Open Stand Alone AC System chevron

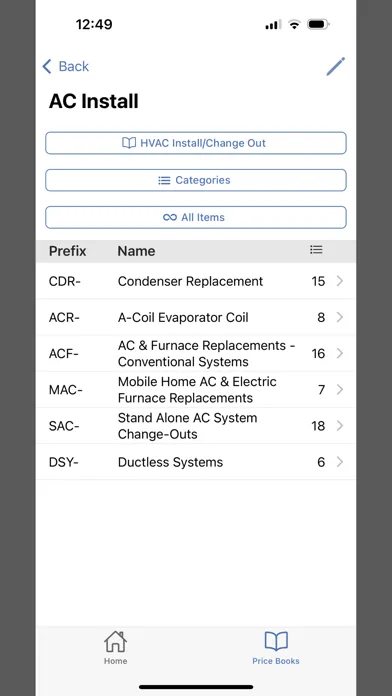[x=340, y=426]
